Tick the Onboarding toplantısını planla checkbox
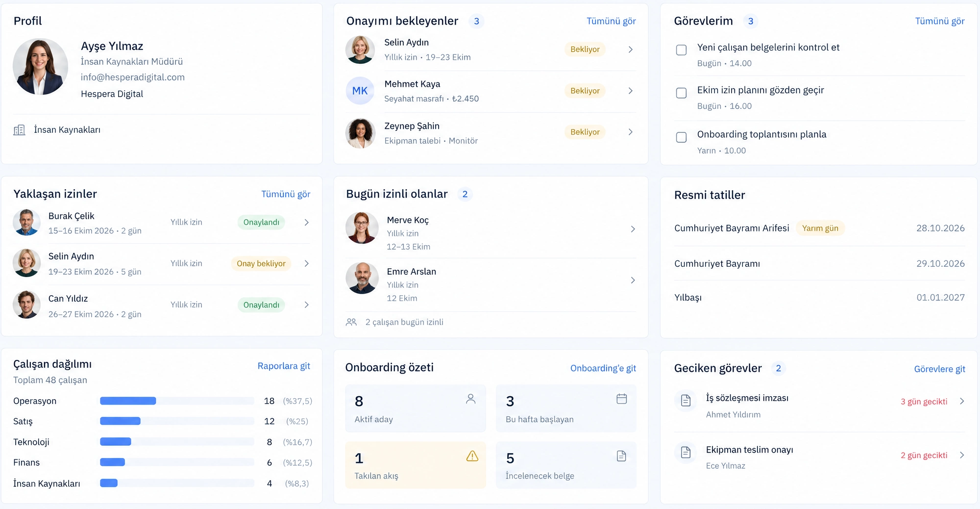The image size is (980, 509). click(681, 137)
